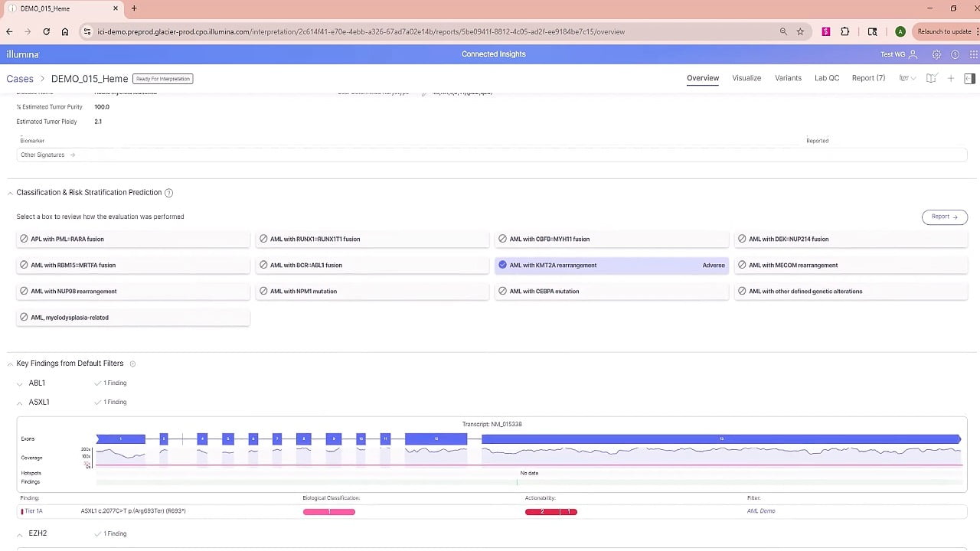Open the Cases breadcrumb link
The height and width of the screenshot is (551, 980).
coord(20,79)
